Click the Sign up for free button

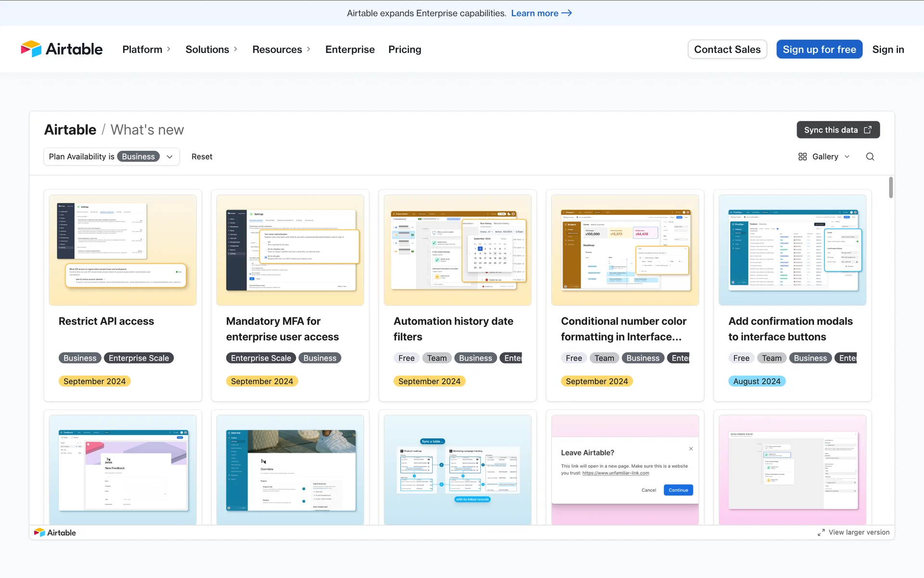[819, 49]
